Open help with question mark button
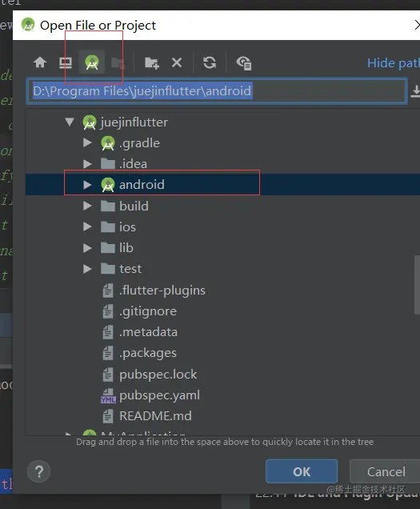 [x=39, y=471]
